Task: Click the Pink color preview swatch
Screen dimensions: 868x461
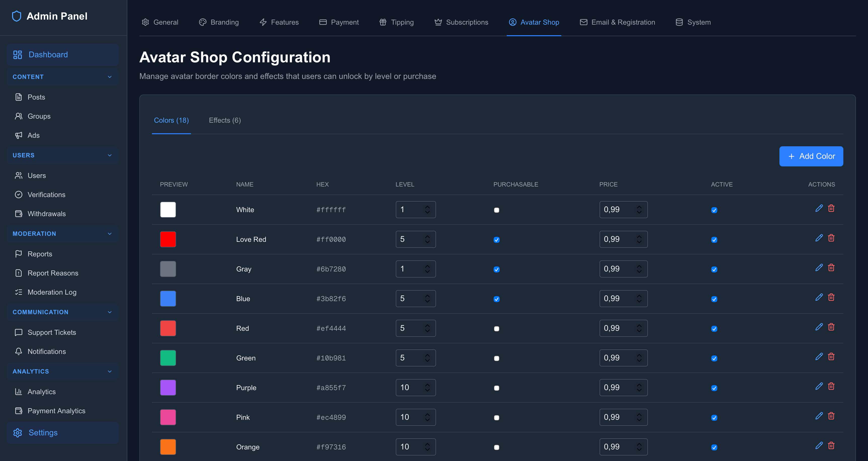Action: pos(168,417)
